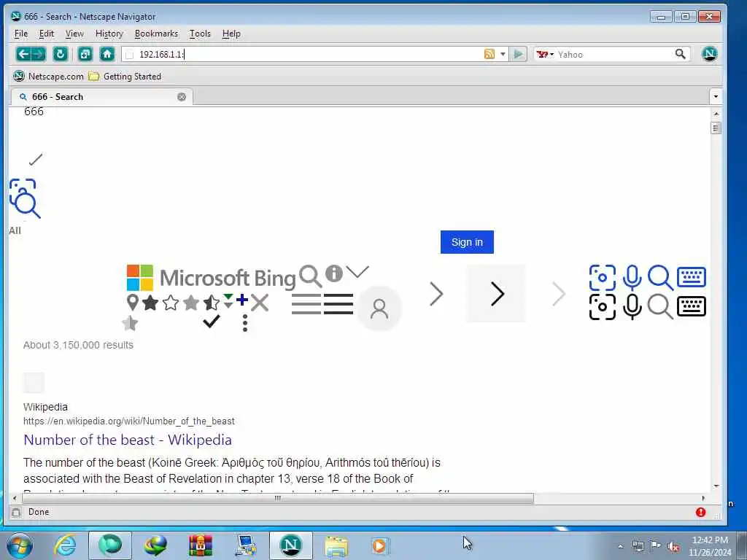The width and height of the screenshot is (747, 560).
Task: Open 'Number of the beast - Wikipedia' result
Action: [128, 440]
